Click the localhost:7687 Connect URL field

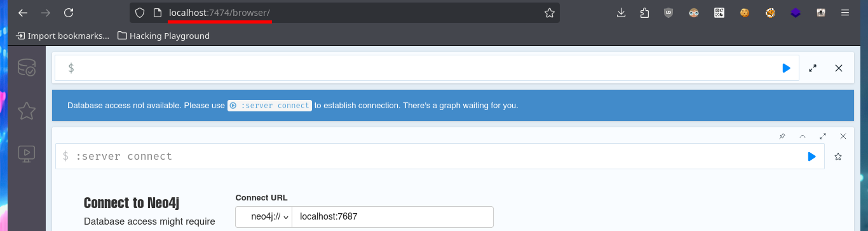click(392, 217)
